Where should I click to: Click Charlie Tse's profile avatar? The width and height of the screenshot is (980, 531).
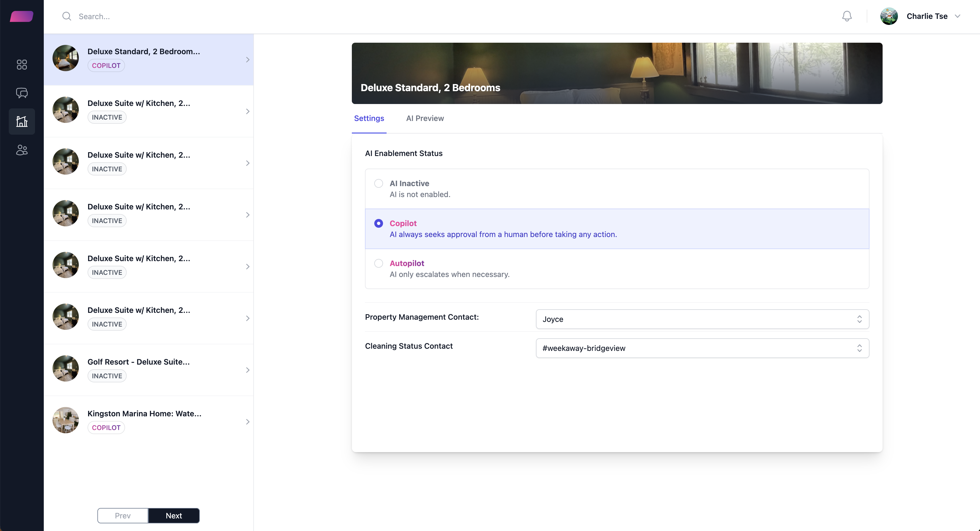(889, 16)
